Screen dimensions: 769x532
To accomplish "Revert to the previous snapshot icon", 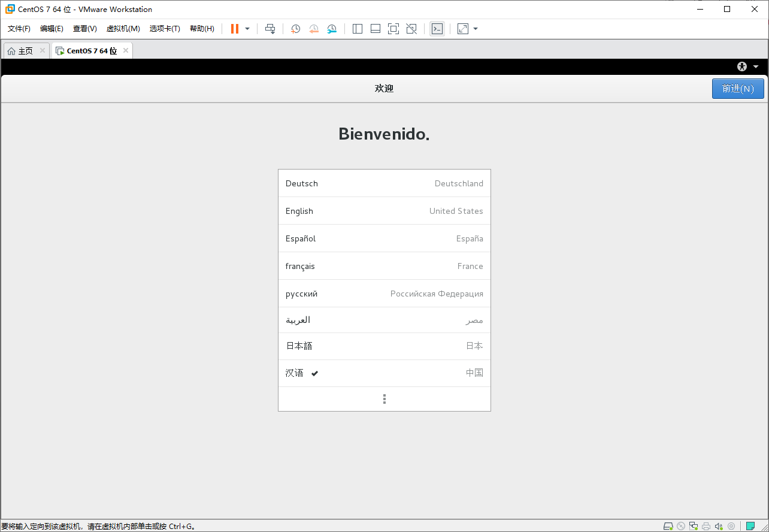I will pos(314,29).
